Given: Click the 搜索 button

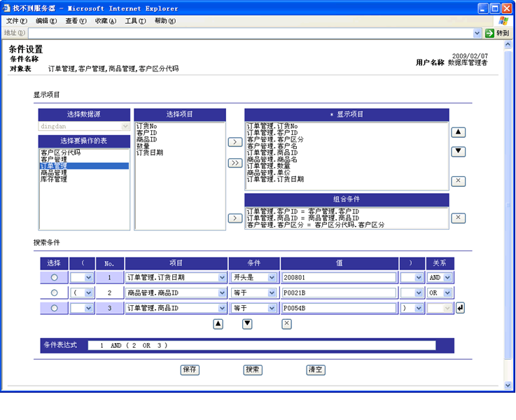Looking at the screenshot, I should (253, 370).
